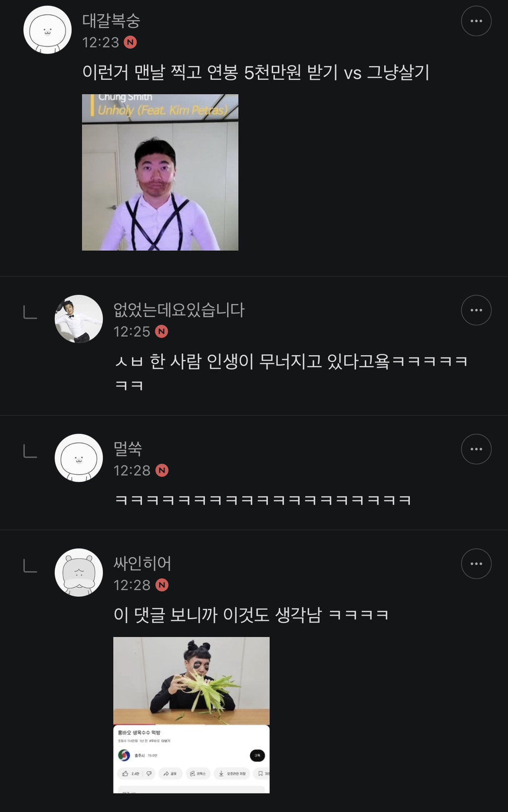Open more options on 대갈복숭's comment
Viewport: 508px width, 812px height.
pyautogui.click(x=476, y=21)
